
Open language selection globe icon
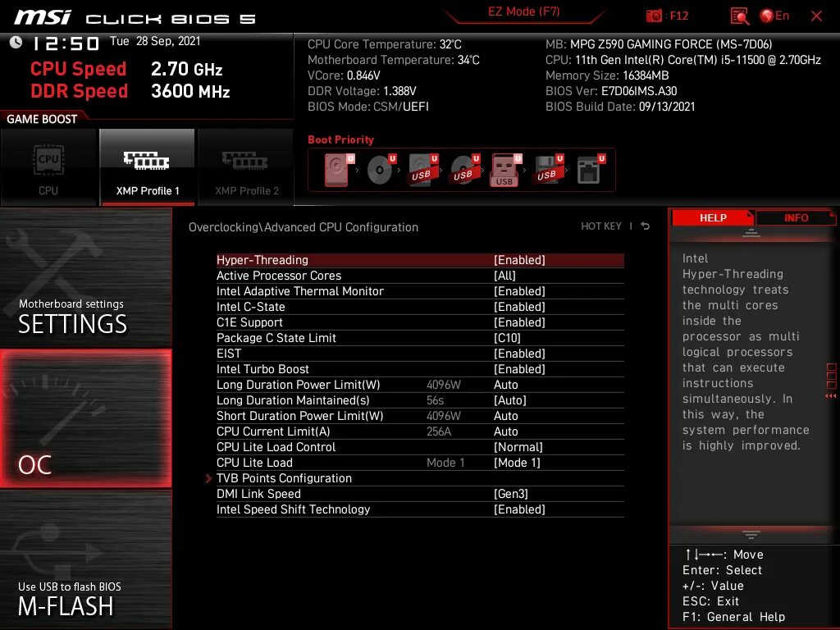point(767,16)
